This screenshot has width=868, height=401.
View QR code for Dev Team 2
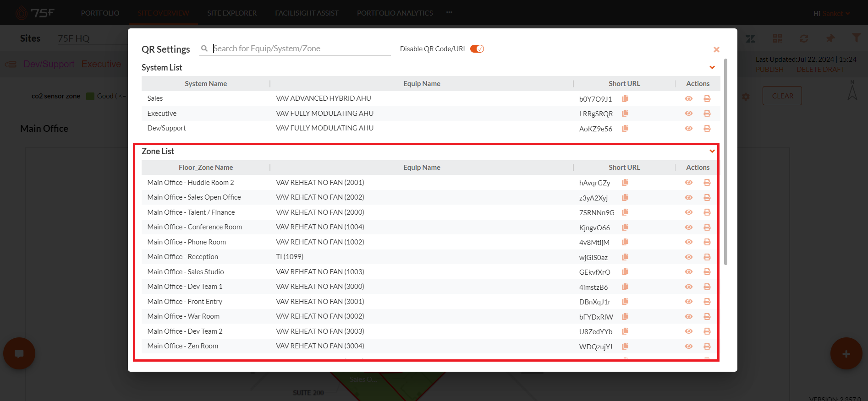pos(689,331)
